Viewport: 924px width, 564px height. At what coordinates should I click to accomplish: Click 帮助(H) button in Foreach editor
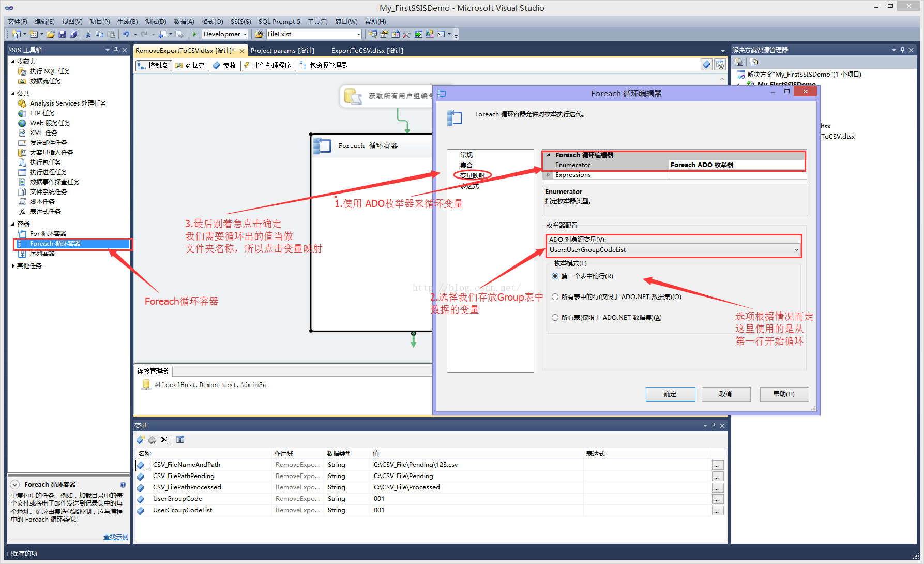pos(784,394)
